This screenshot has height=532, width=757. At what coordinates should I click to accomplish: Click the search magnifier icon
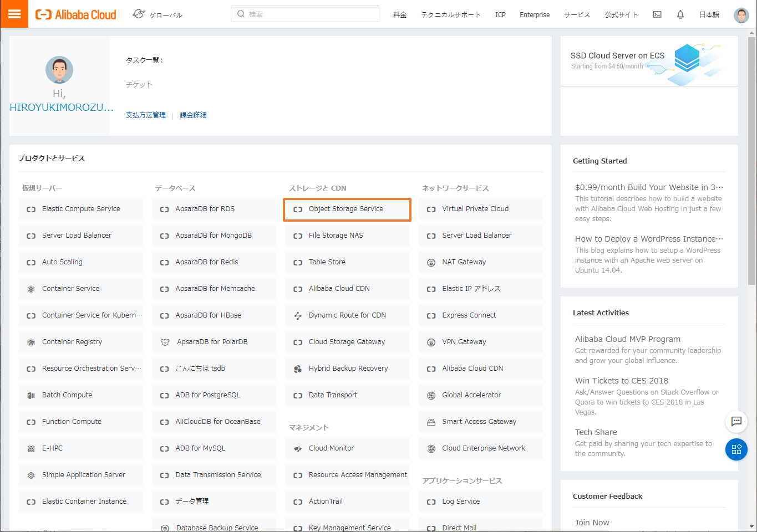click(x=241, y=14)
